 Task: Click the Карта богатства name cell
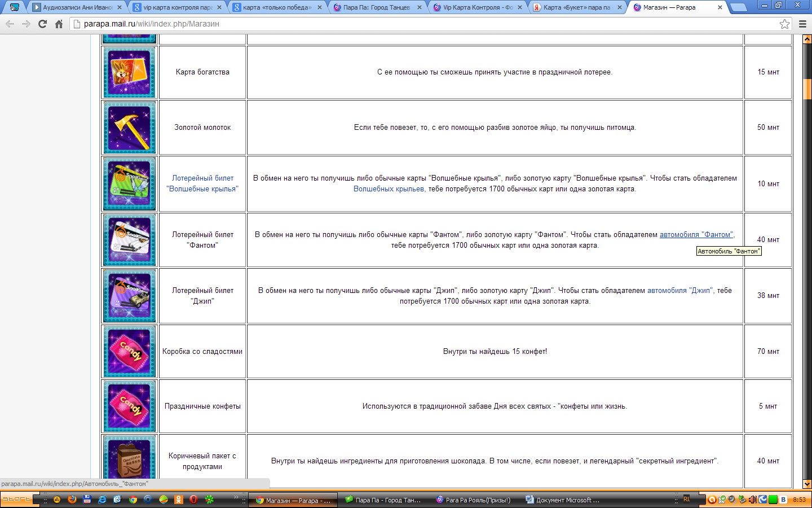pyautogui.click(x=202, y=72)
